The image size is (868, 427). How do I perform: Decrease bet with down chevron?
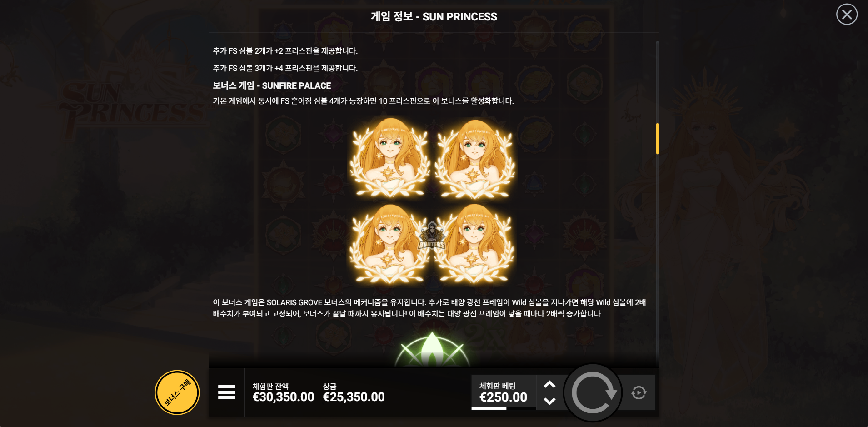coord(549,401)
